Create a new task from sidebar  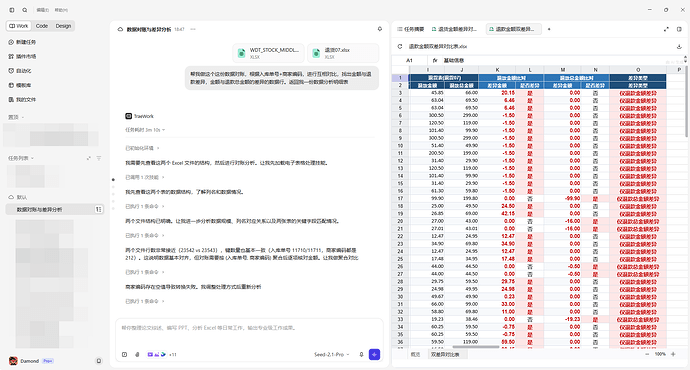click(22, 42)
